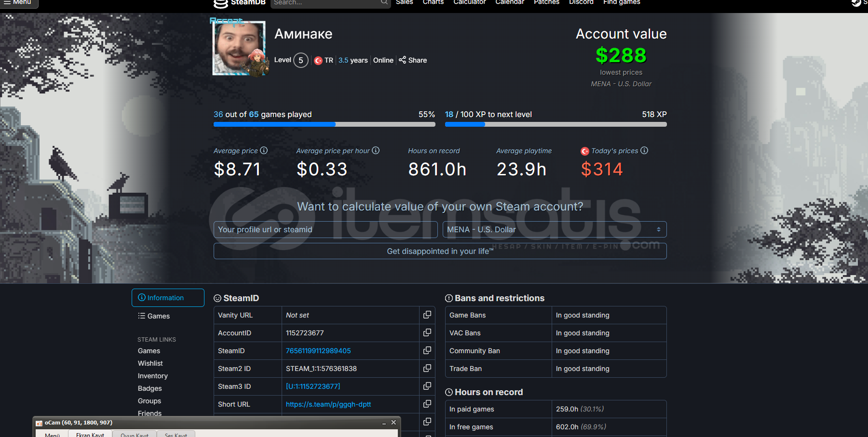Open Steam Groups link
868x437 pixels.
click(149, 401)
